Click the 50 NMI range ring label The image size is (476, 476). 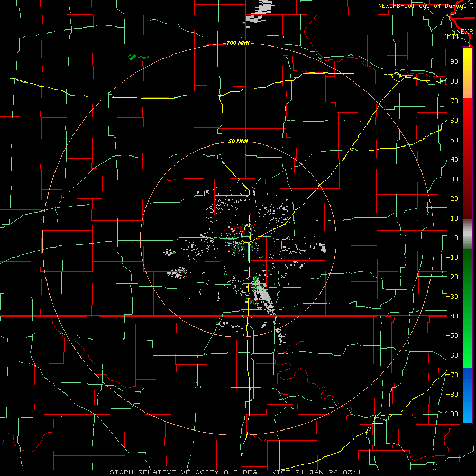(x=238, y=141)
